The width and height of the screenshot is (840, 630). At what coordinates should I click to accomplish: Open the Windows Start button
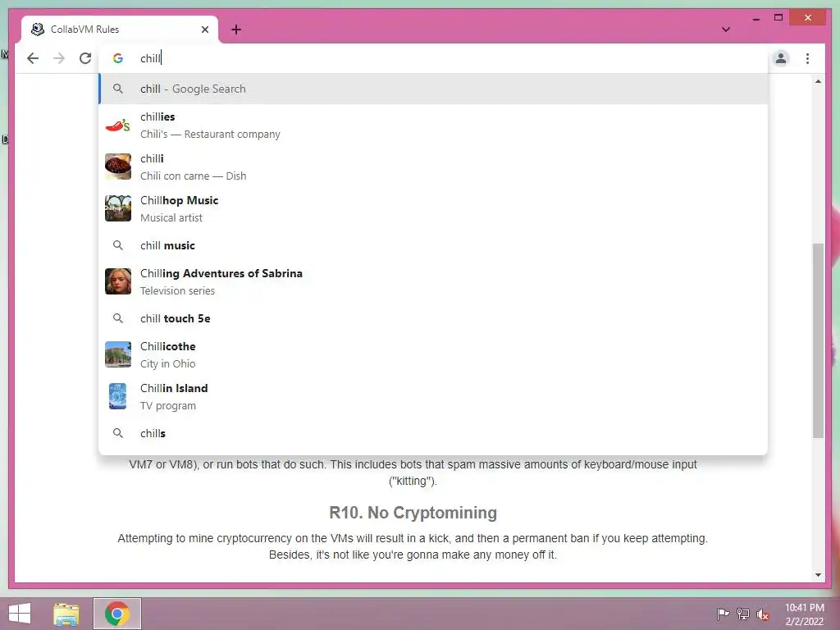(x=20, y=614)
